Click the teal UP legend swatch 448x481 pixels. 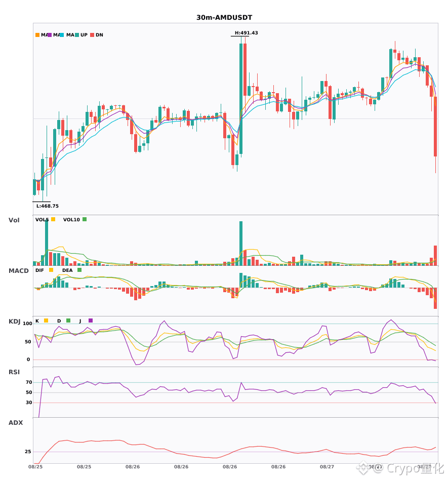pos(77,35)
